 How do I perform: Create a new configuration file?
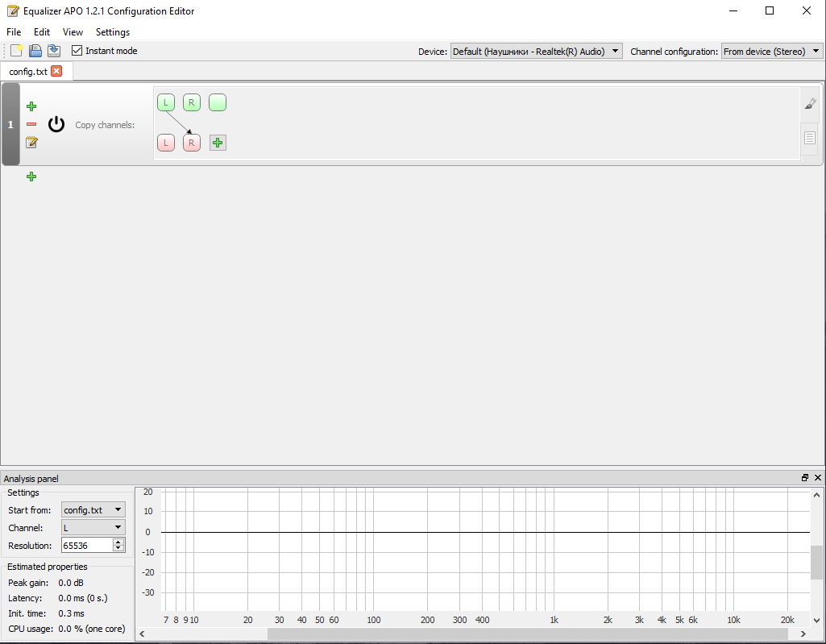click(17, 51)
